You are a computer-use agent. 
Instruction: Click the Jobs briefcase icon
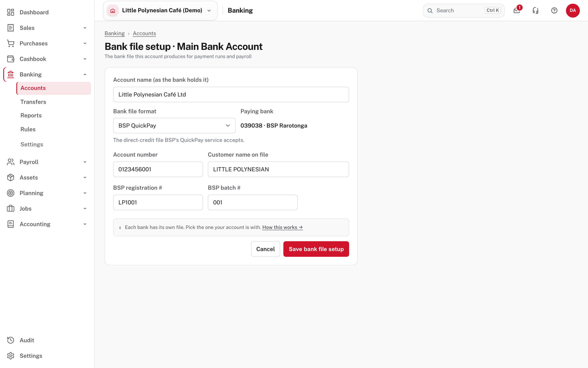(10, 209)
